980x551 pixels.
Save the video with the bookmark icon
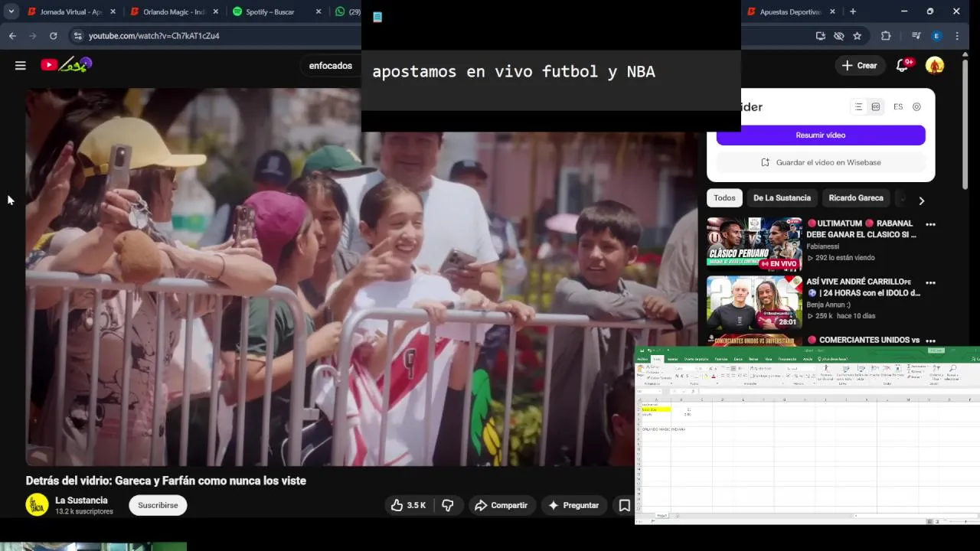[x=625, y=505]
